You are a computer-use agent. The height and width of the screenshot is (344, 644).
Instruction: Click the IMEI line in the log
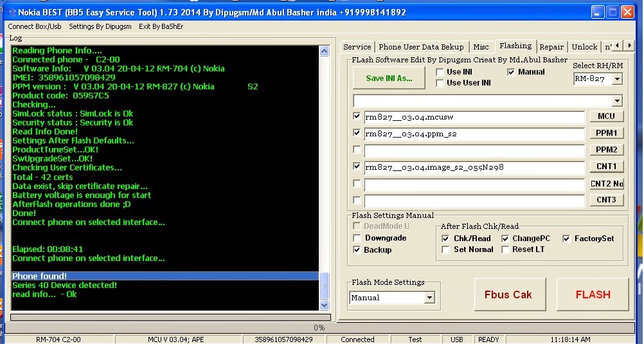[64, 78]
